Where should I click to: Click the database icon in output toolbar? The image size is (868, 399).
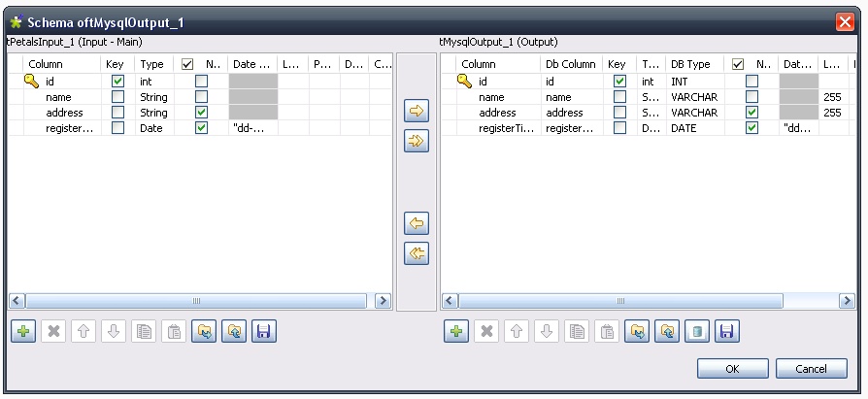694,332
